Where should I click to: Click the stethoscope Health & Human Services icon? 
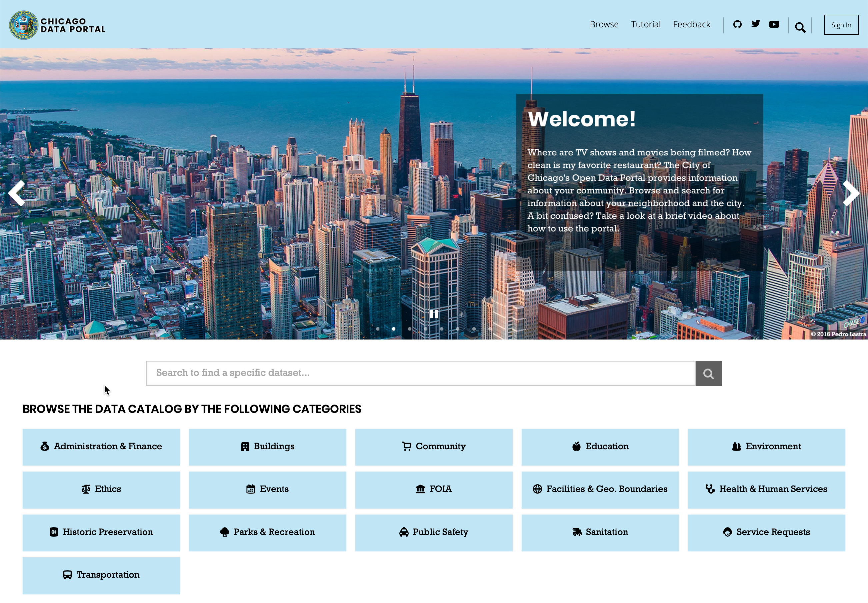point(710,489)
